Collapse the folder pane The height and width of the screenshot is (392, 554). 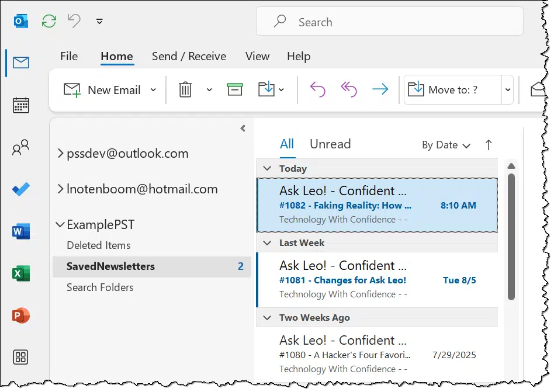[x=243, y=128]
